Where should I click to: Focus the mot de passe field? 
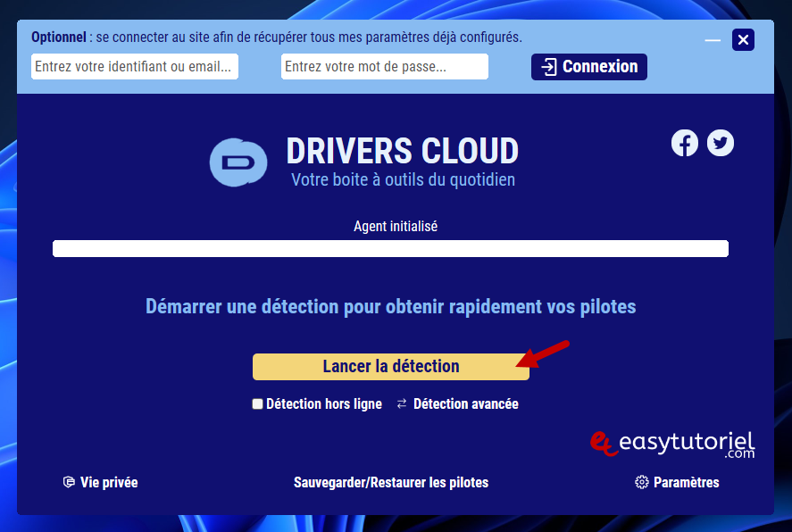pos(384,67)
